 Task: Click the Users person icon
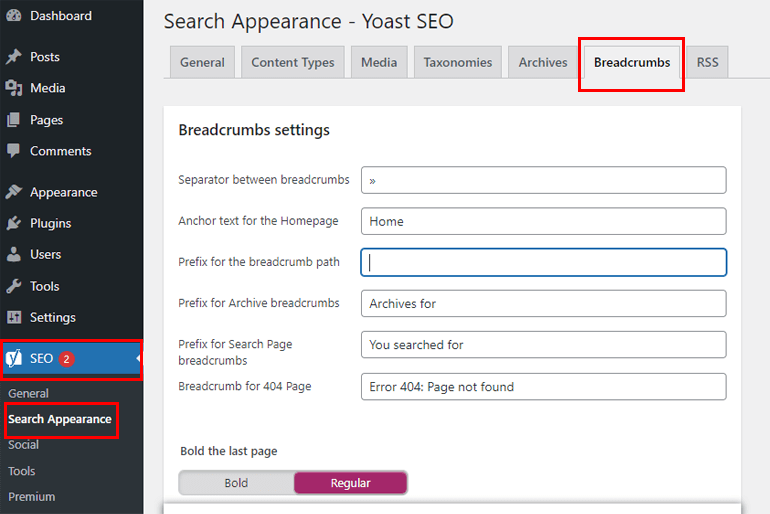[x=14, y=254]
